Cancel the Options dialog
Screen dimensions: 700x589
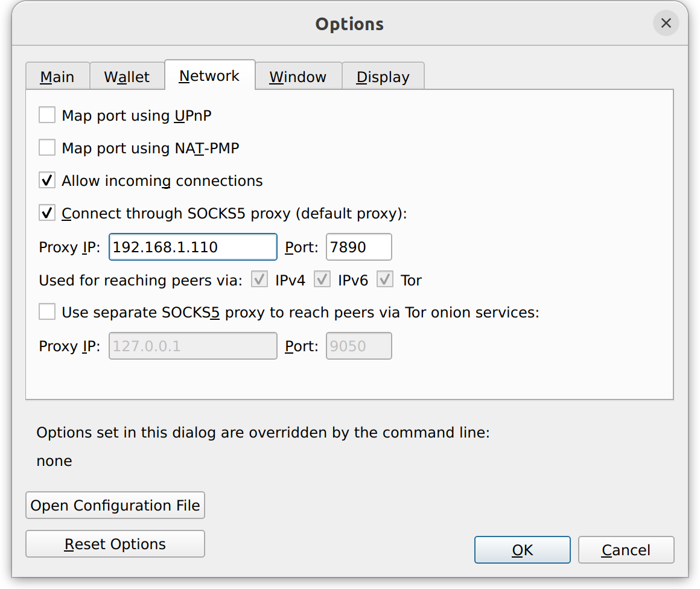[626, 550]
